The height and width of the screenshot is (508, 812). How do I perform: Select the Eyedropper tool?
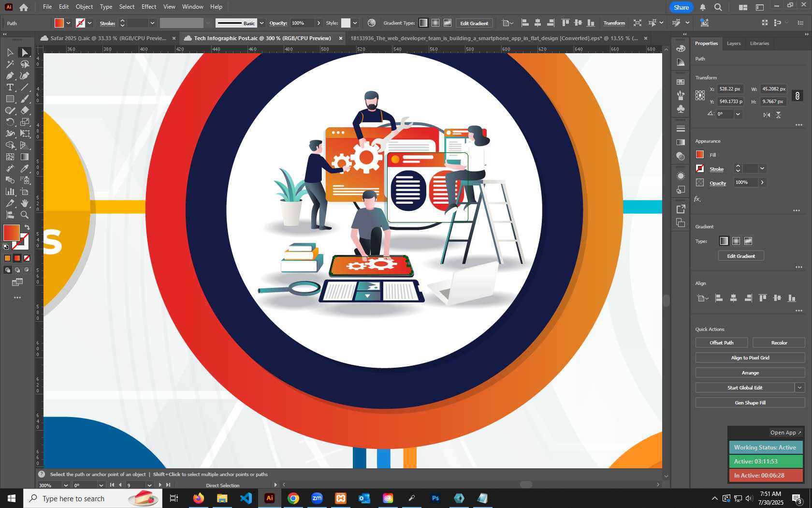(25, 168)
